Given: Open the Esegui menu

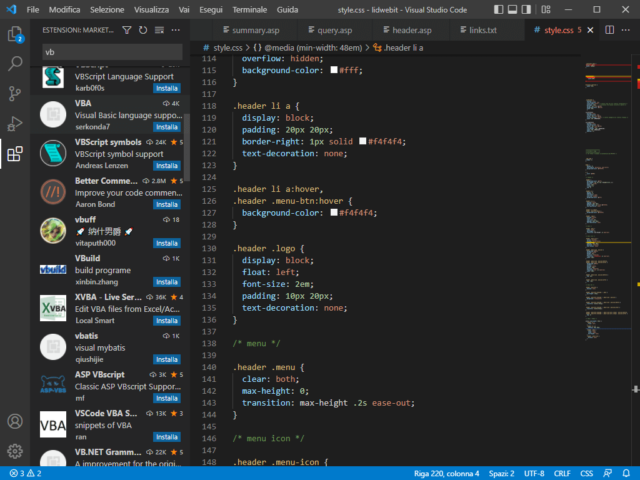Looking at the screenshot, I should click(211, 9).
